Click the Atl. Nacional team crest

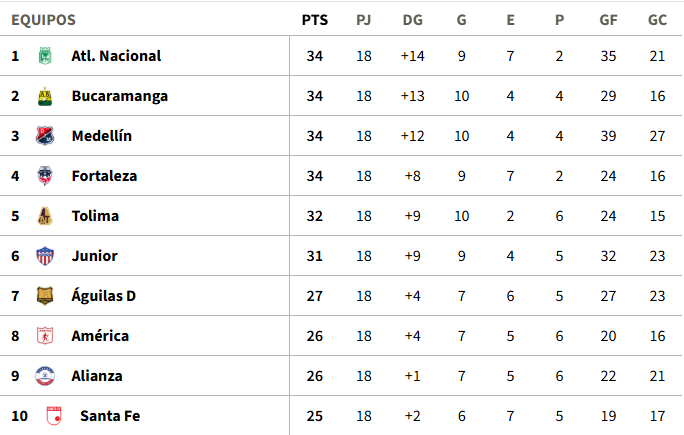pos(44,56)
